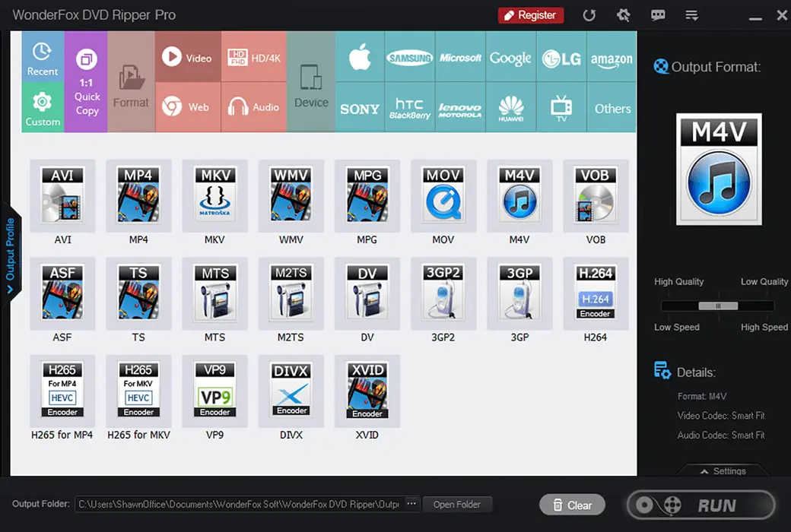Image resolution: width=791 pixels, height=532 pixels.
Task: Switch to the Format category
Action: pos(131,81)
